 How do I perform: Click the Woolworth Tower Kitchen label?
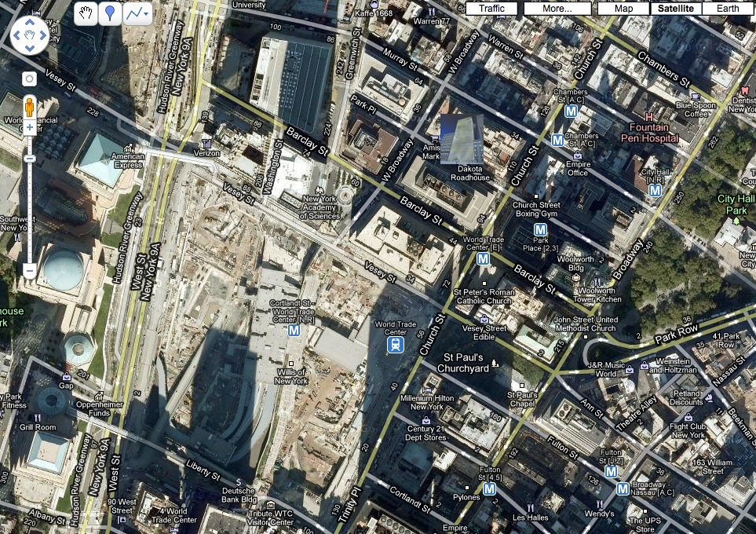coord(597,294)
